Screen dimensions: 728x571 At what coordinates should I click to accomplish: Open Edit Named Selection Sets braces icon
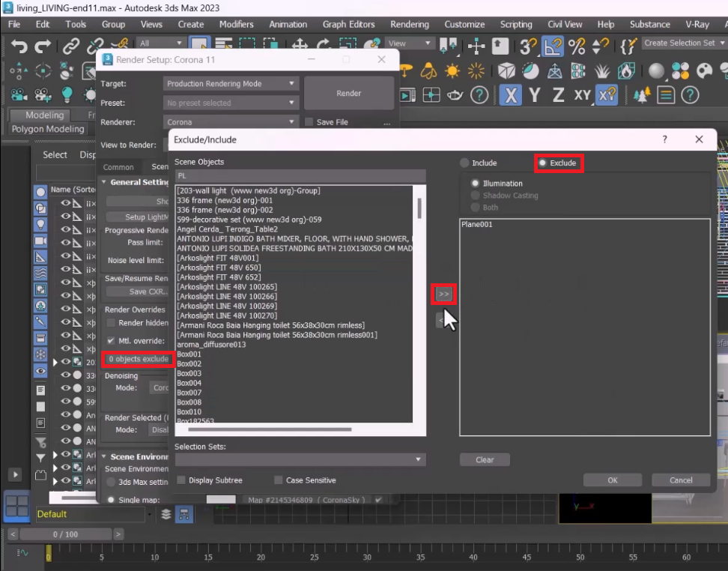[x=628, y=46]
